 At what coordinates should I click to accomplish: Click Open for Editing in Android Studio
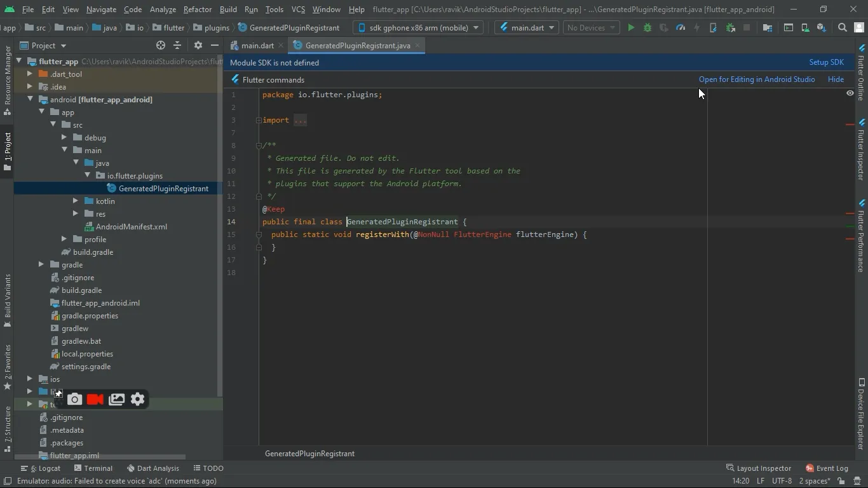point(756,79)
